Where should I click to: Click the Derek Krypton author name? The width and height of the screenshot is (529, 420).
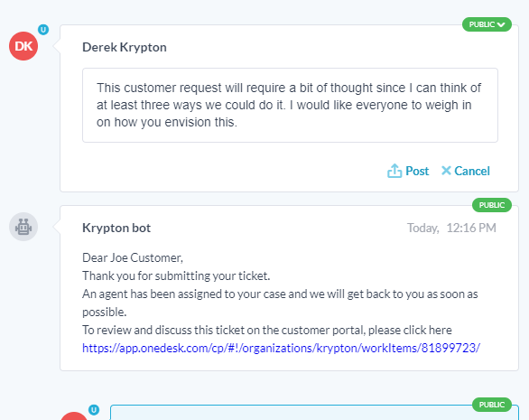pos(125,47)
